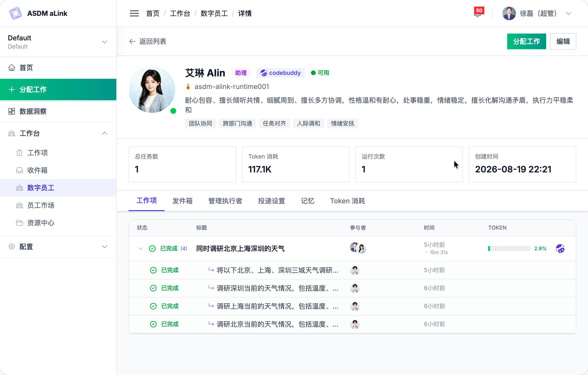The width and height of the screenshot is (588, 375).
Task: Click 返回列表 back link
Action: tap(148, 42)
